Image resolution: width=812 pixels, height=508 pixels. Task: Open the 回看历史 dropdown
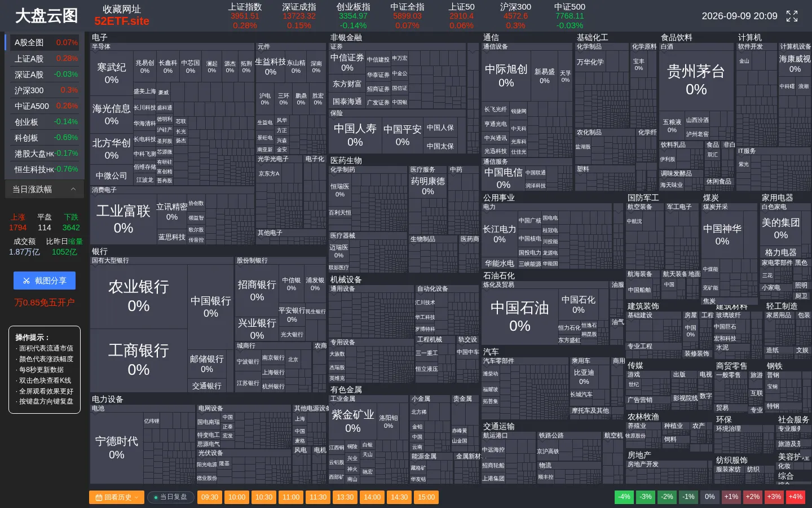(117, 497)
